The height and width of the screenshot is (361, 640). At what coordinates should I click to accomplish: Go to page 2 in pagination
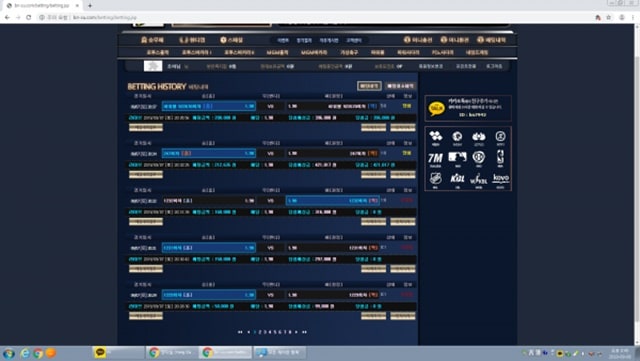point(260,332)
